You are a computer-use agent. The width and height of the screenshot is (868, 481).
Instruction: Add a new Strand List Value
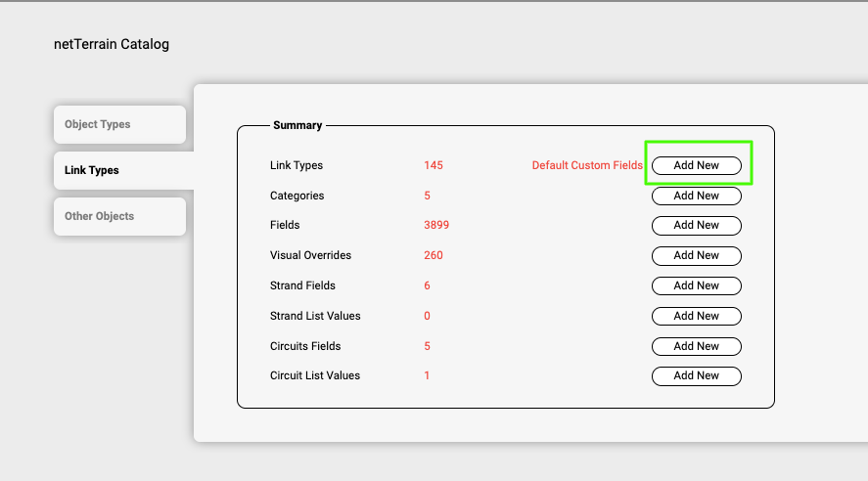click(696, 316)
